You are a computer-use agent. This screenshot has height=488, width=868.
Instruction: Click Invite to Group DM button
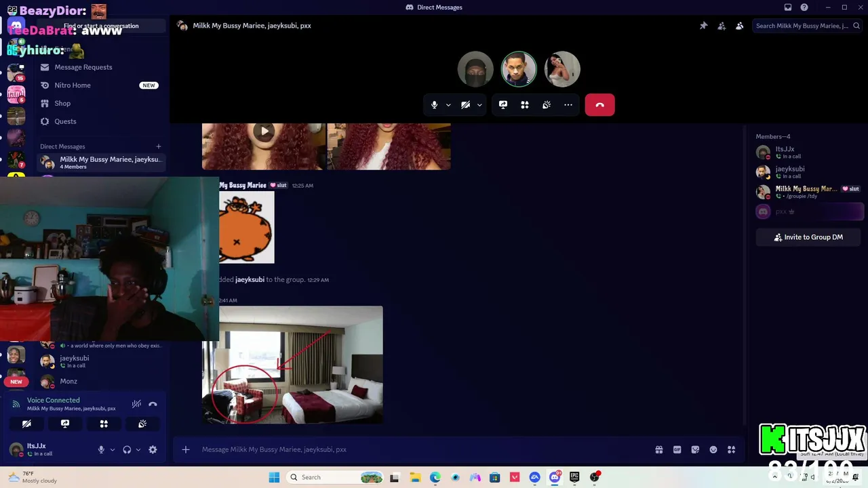(808, 237)
